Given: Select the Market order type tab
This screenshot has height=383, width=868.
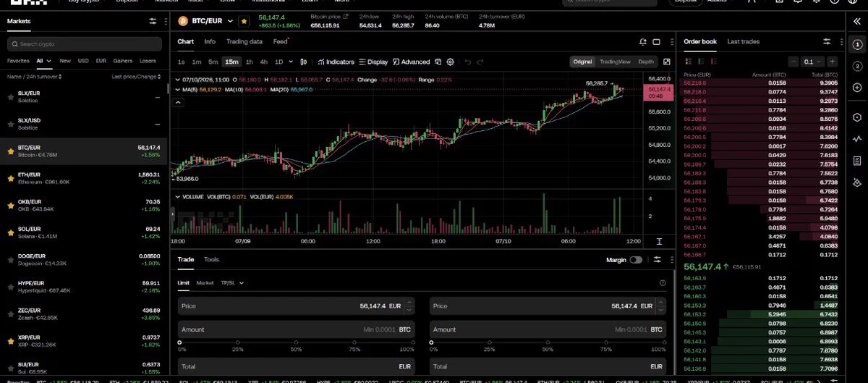Looking at the screenshot, I should pyautogui.click(x=205, y=283).
